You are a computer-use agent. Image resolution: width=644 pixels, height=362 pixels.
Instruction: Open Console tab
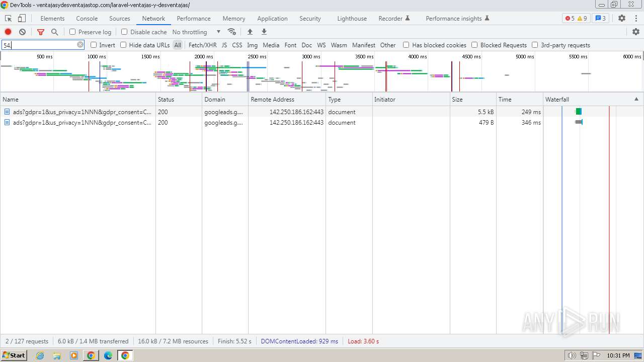coord(87,18)
